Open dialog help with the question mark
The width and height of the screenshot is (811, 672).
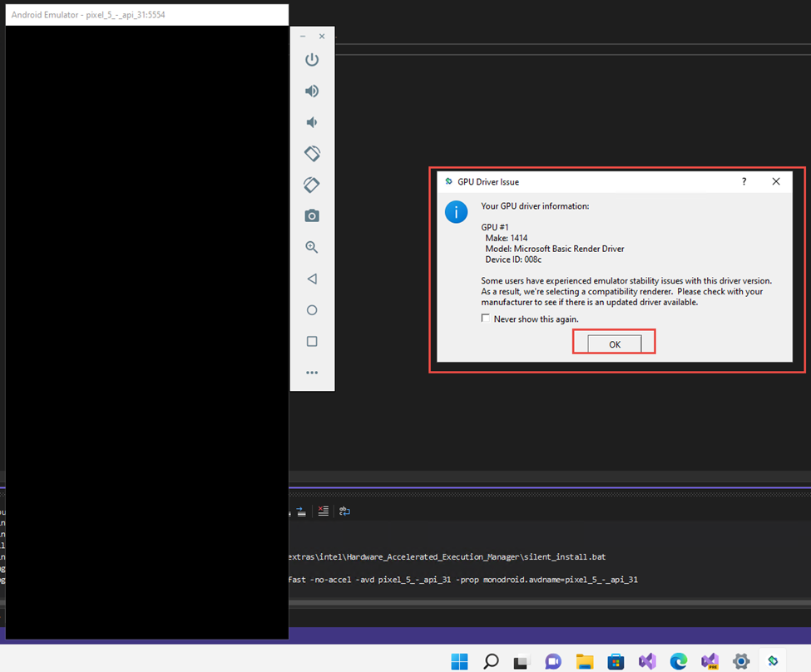click(744, 181)
